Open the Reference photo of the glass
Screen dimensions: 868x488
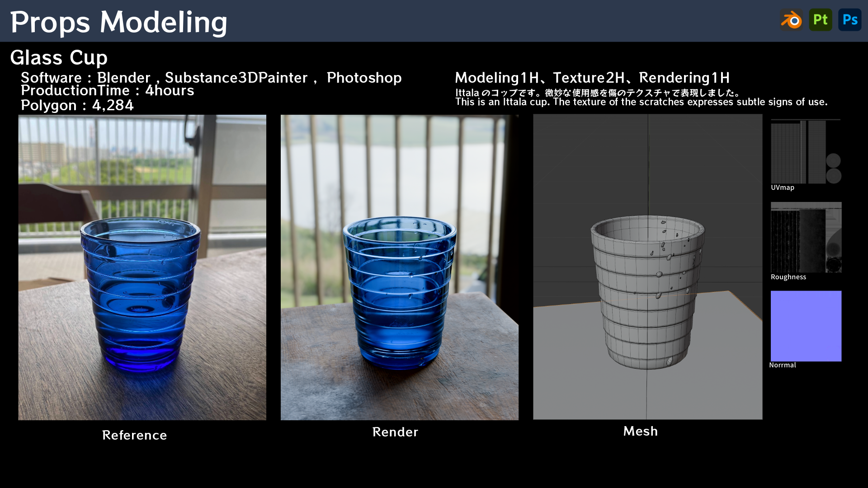tap(142, 267)
